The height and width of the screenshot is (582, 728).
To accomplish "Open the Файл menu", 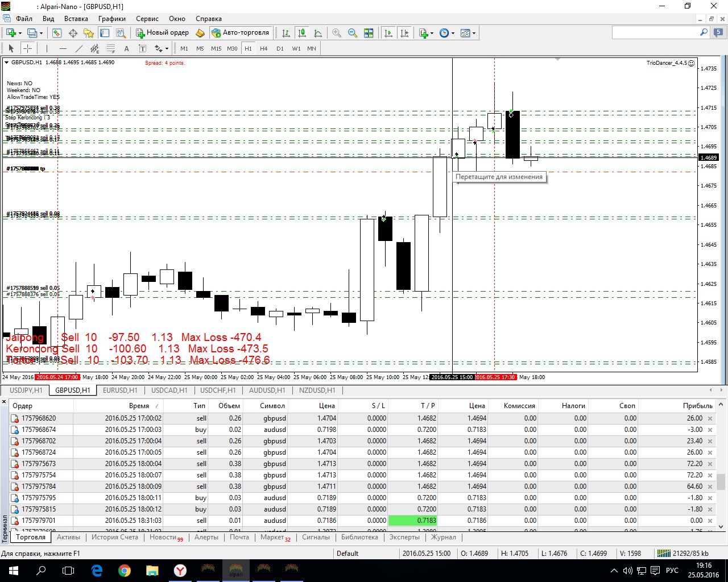I will 24,19.
